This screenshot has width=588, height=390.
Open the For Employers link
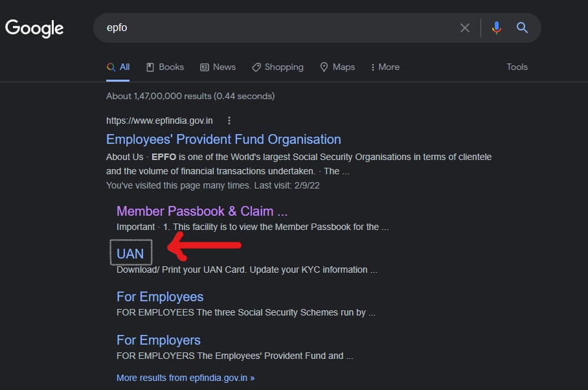[x=158, y=340]
